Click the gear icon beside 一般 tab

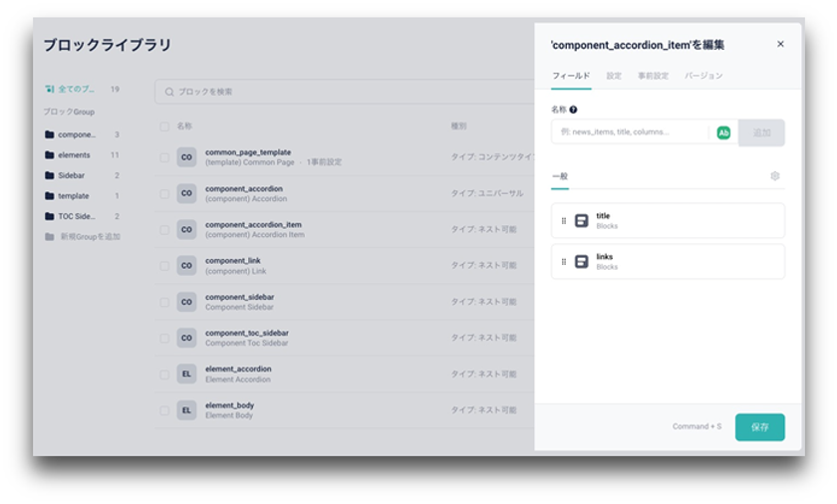click(x=774, y=176)
